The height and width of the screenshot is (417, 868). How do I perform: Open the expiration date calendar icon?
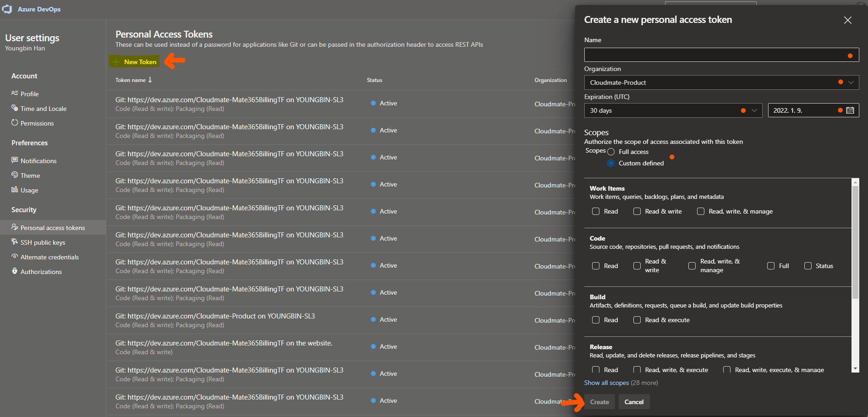coord(850,110)
